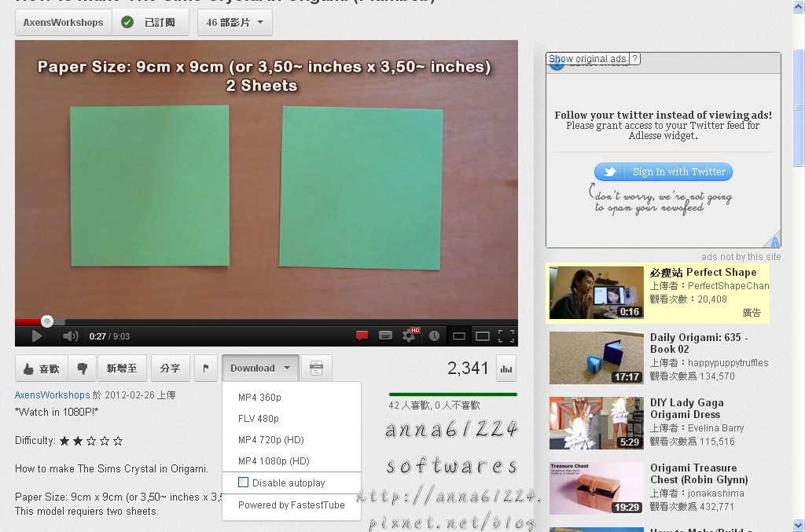Click 'ads not by this site' text
This screenshot has height=532, width=805.
(x=741, y=256)
